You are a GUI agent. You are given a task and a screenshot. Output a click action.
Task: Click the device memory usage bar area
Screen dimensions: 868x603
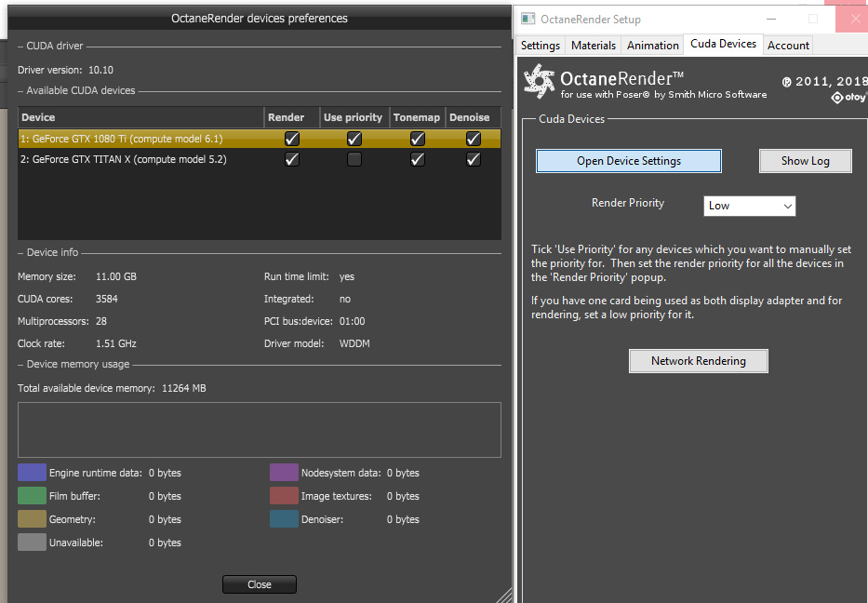click(259, 430)
